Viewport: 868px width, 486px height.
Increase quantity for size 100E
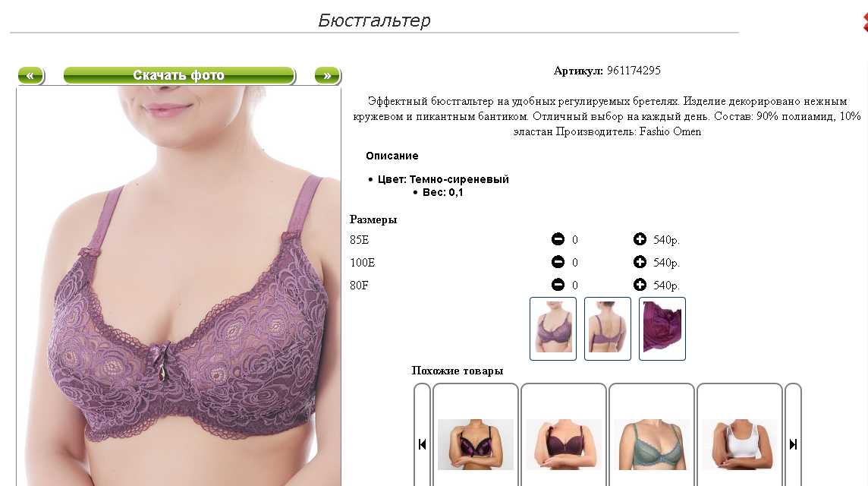click(640, 261)
